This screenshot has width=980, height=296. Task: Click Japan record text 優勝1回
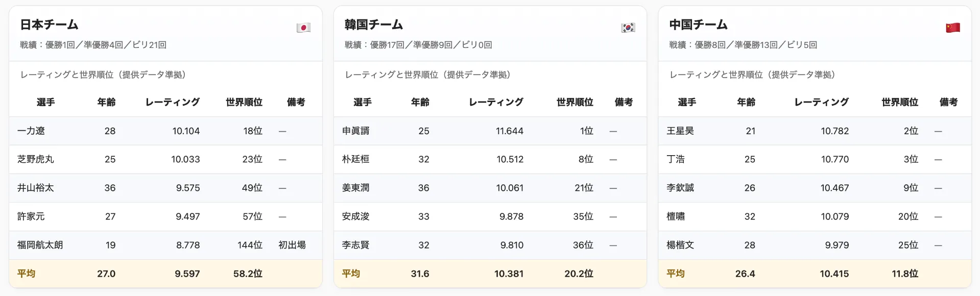[x=60, y=45]
